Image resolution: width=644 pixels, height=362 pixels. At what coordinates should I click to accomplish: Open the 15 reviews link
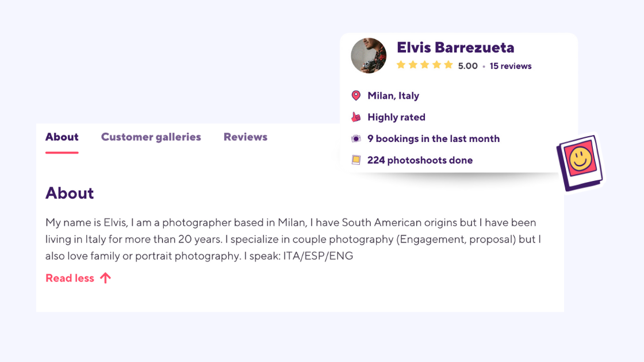pyautogui.click(x=511, y=66)
